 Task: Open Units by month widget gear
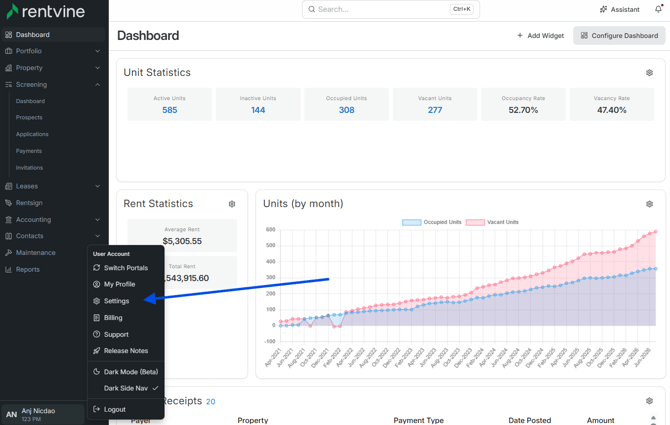tap(649, 204)
